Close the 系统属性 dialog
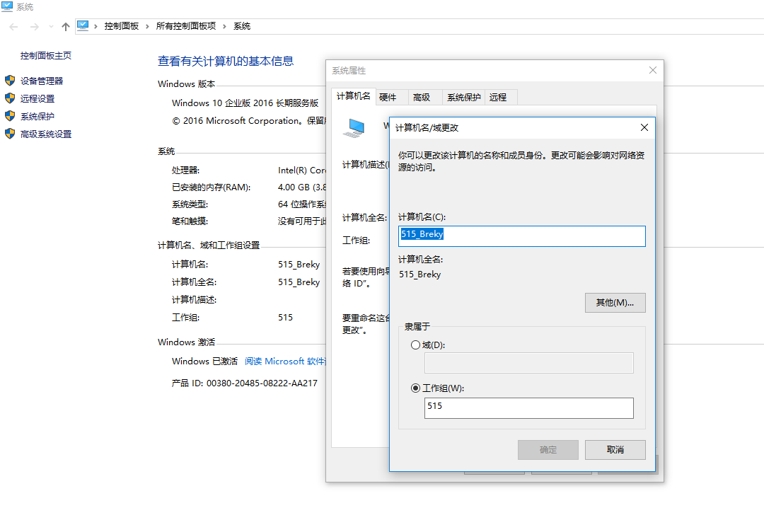This screenshot has width=764, height=532. point(653,70)
